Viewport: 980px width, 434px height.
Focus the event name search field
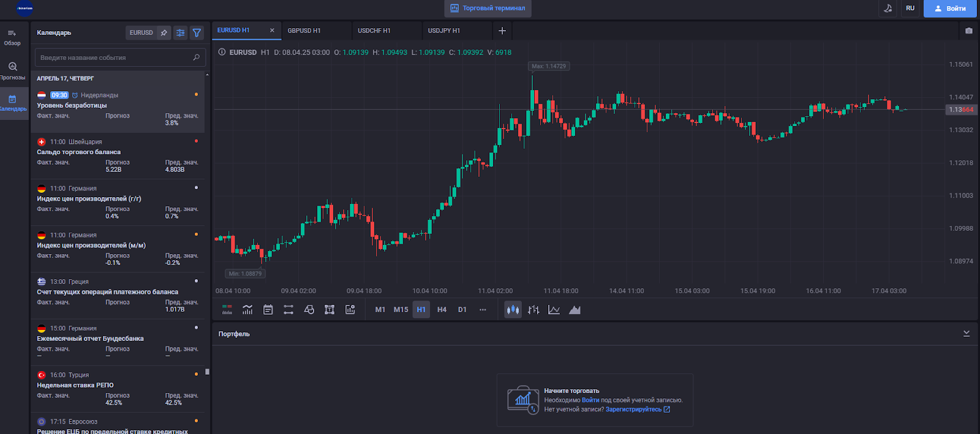120,58
